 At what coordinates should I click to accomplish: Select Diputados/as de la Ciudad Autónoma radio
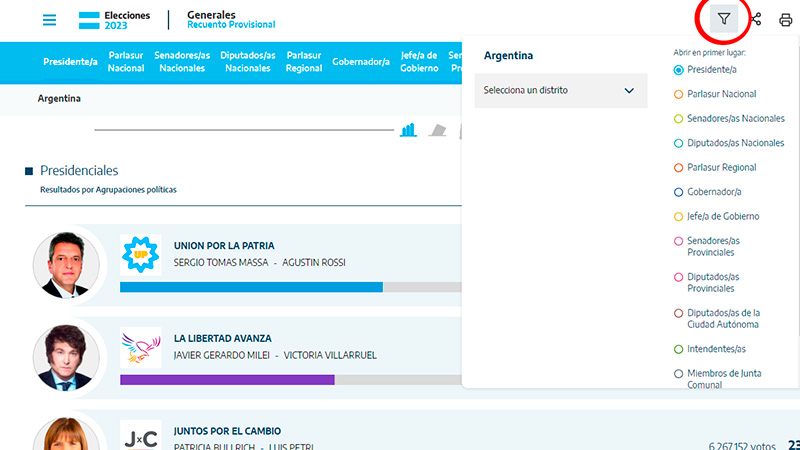click(x=679, y=313)
